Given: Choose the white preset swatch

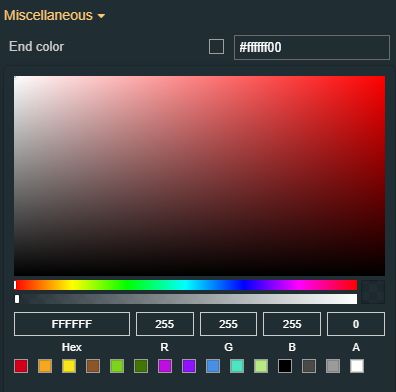Looking at the screenshot, I should (x=357, y=366).
